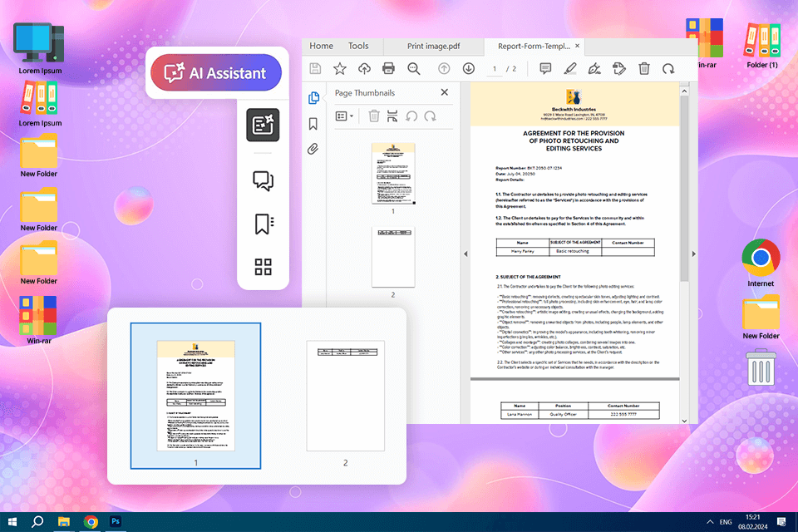Select the sign with pen tool
Image resolution: width=798 pixels, height=532 pixels.
(x=594, y=69)
